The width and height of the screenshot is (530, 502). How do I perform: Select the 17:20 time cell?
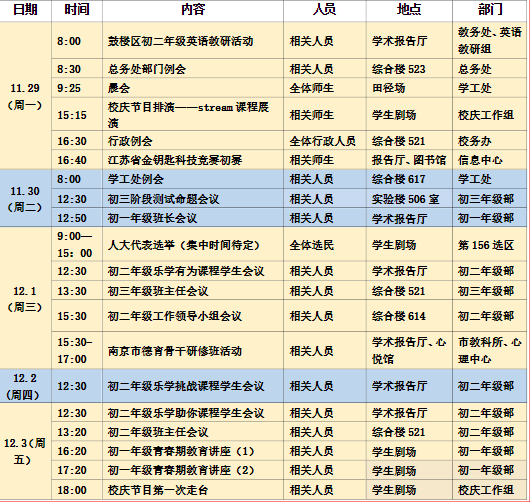(x=77, y=470)
